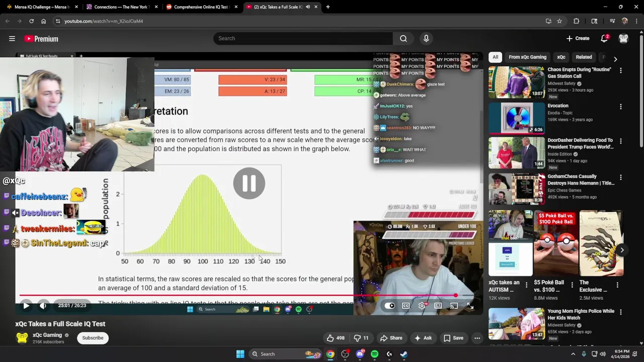Image resolution: width=644 pixels, height=362 pixels.
Task: Play the paused video with the play button
Action: click(x=26, y=306)
